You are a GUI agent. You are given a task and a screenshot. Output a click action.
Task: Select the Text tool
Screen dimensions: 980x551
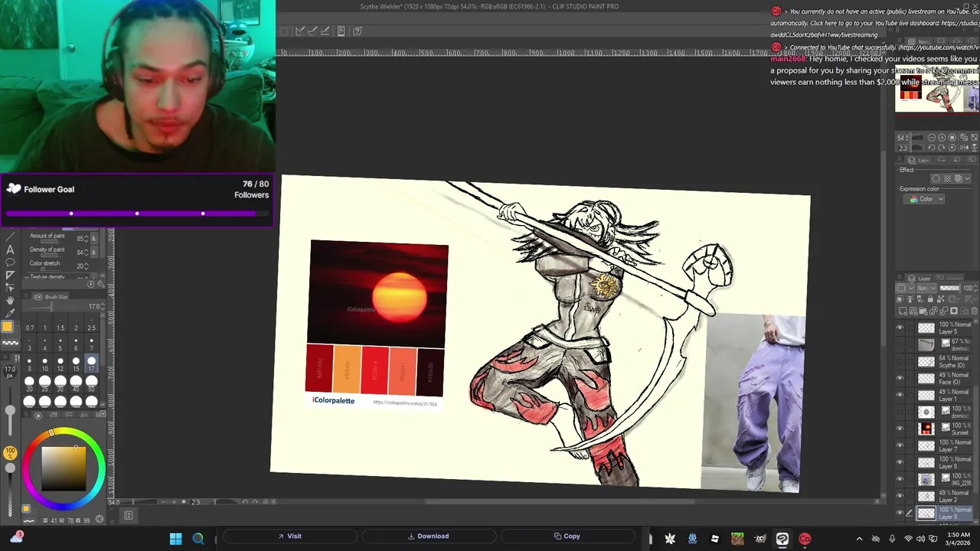(10, 249)
